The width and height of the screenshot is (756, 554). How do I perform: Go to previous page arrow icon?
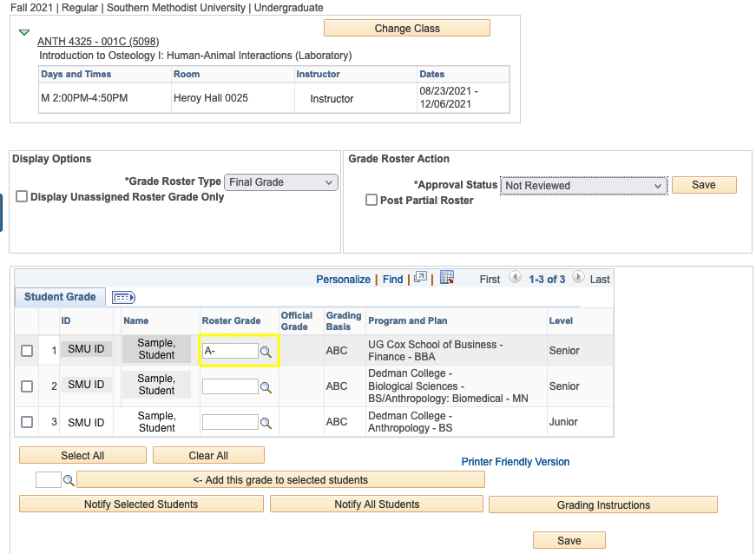coord(515,277)
